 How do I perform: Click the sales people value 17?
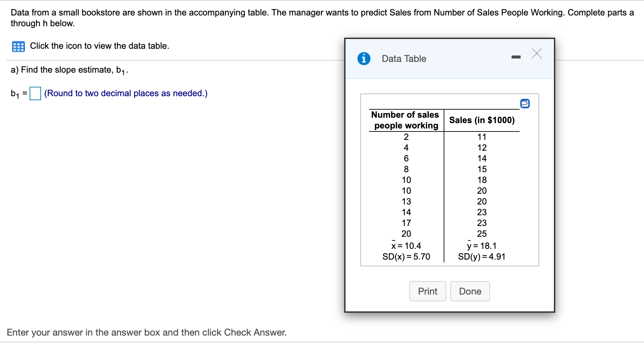pos(406,223)
